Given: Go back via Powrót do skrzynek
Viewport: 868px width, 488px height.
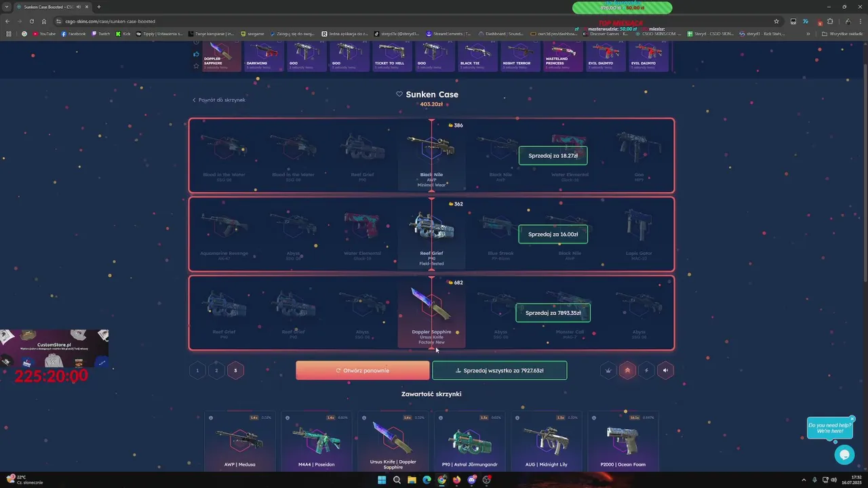Looking at the screenshot, I should (x=219, y=100).
